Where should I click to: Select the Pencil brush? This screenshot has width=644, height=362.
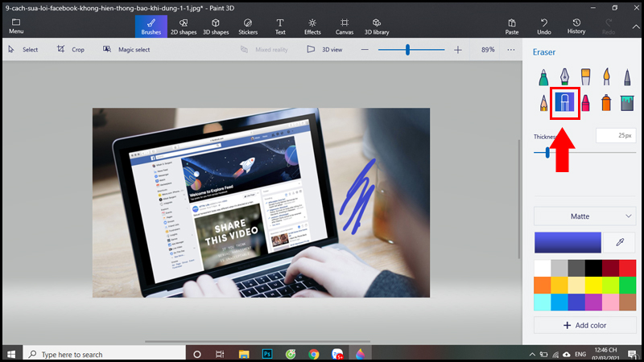point(543,103)
